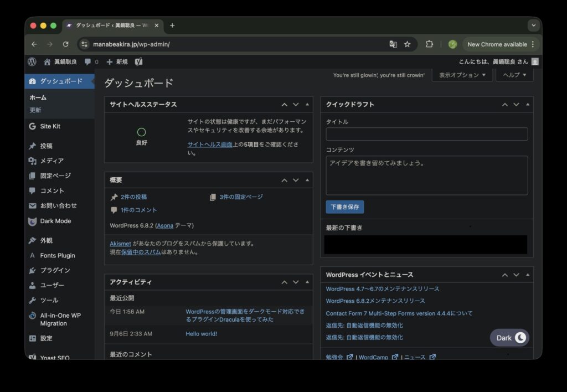Expand the 表示オプション dropdown
Screen dimensions: 567x392
462,75
